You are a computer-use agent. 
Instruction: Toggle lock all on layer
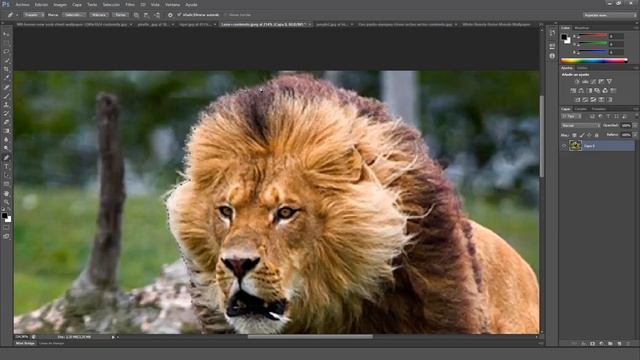[597, 135]
